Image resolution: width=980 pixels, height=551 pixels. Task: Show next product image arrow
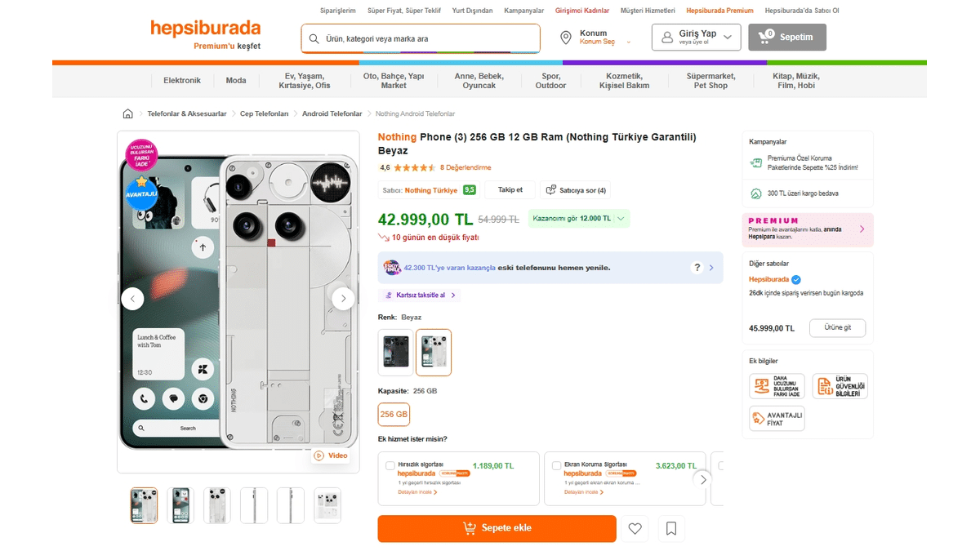coord(343,299)
